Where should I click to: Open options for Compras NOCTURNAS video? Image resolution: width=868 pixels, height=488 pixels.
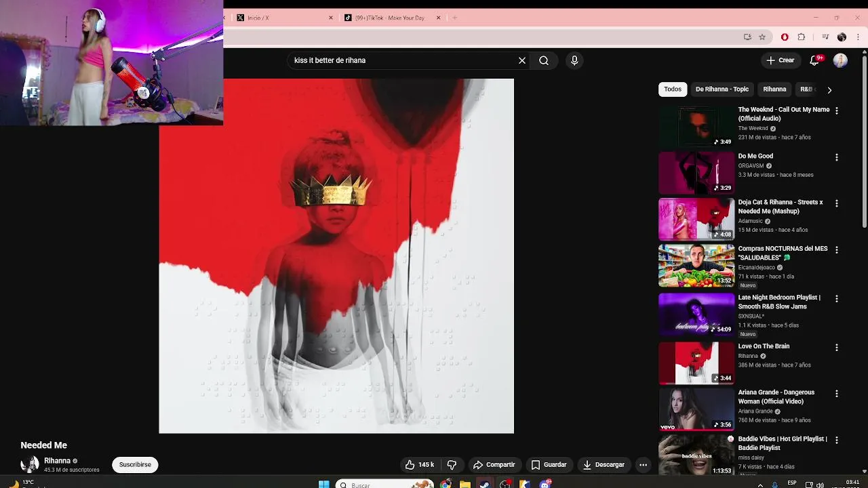tap(836, 249)
